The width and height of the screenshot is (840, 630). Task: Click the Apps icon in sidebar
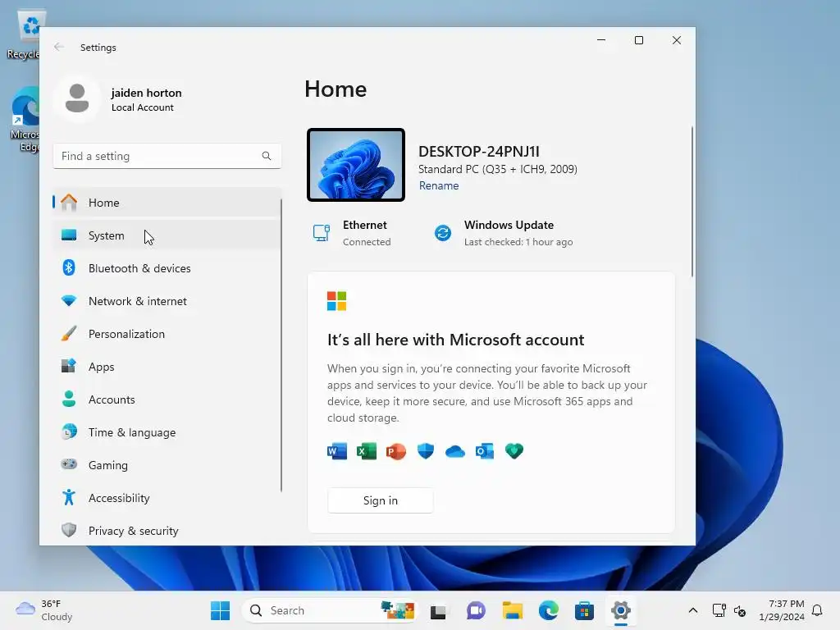[x=69, y=366]
